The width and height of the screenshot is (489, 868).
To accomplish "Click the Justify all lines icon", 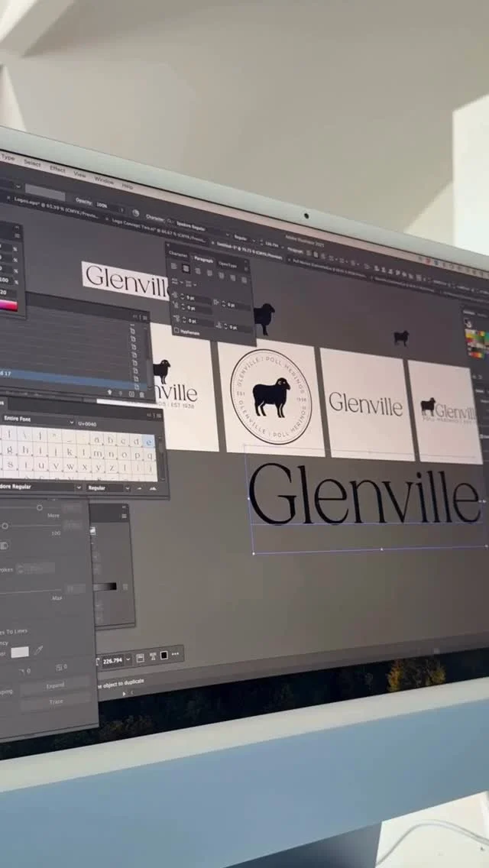I will [x=244, y=280].
